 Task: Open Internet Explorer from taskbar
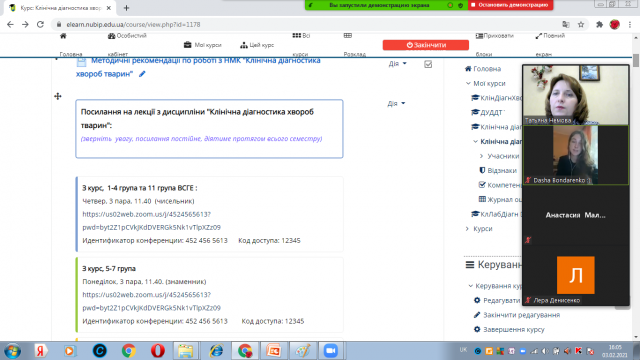[x=216, y=351]
